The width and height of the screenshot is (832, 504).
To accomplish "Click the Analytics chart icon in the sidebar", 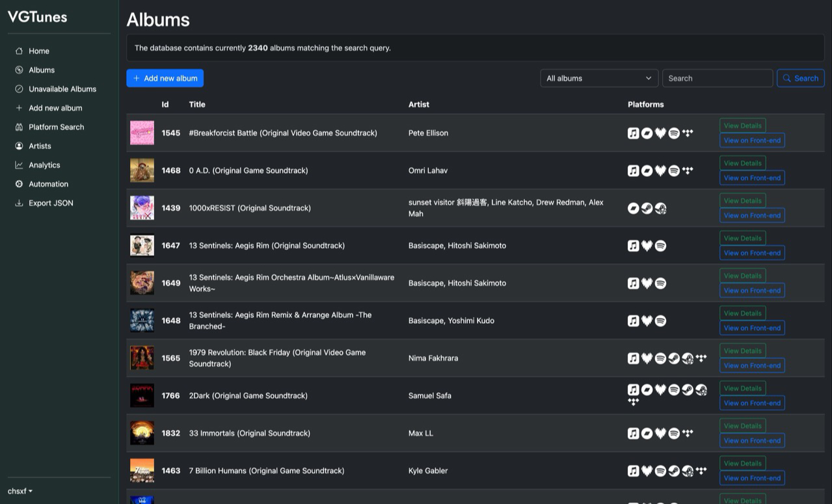I will 20,165.
